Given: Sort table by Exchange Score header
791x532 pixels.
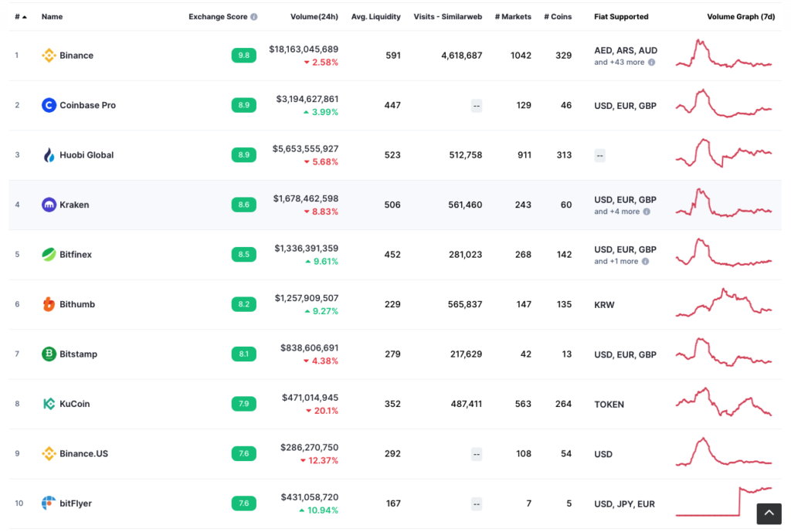Looking at the screenshot, I should click(218, 17).
